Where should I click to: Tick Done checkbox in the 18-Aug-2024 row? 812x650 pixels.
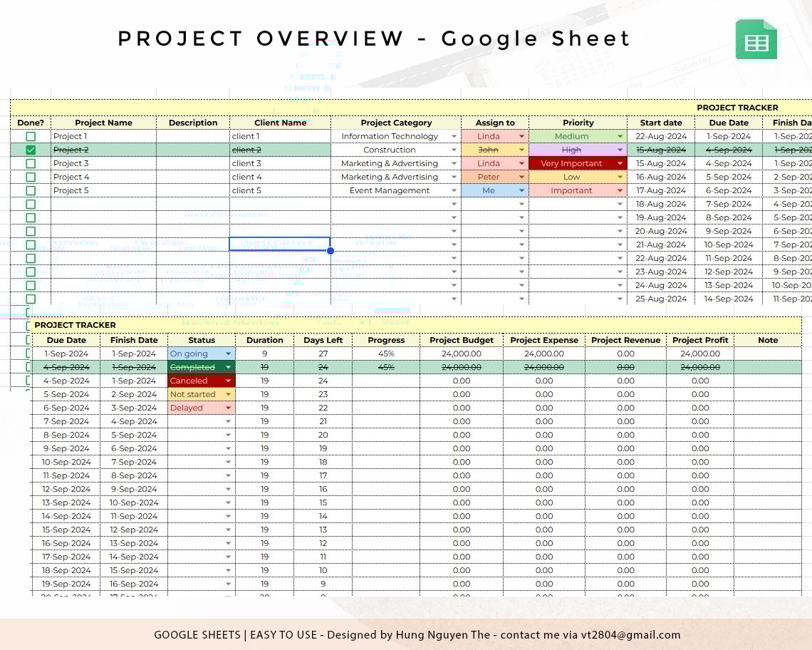click(31, 205)
